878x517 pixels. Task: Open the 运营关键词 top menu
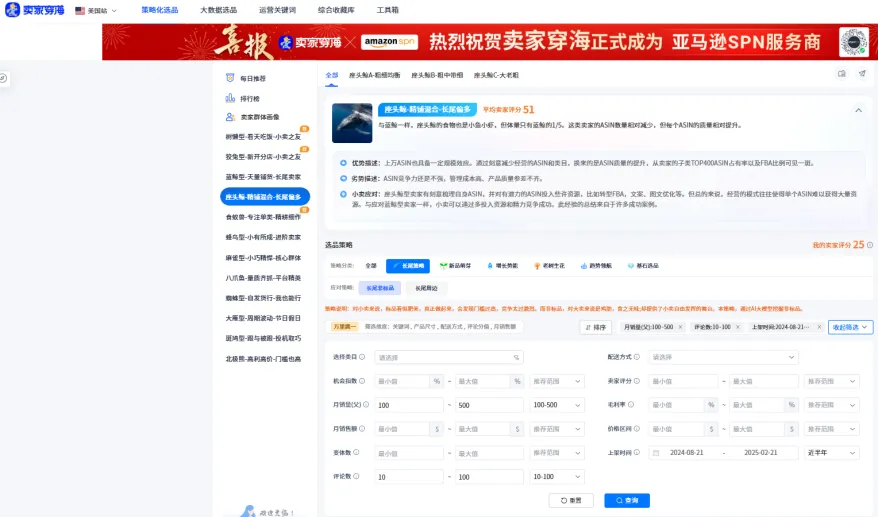coord(277,10)
